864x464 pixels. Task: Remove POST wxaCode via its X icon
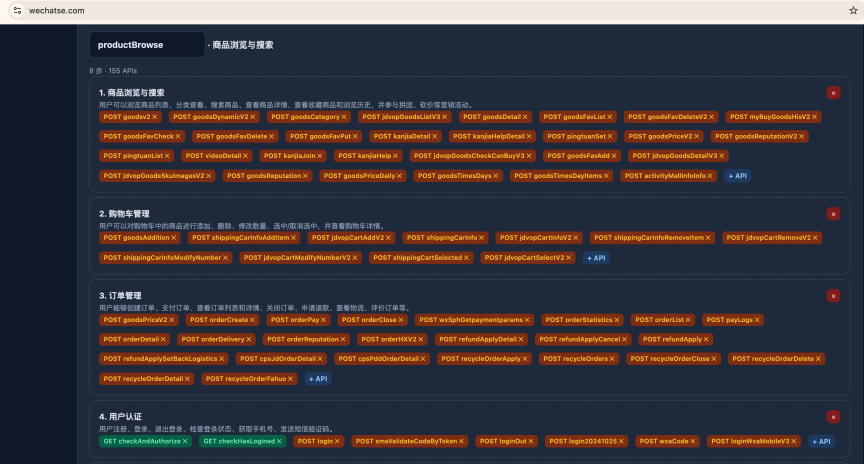[693, 441]
